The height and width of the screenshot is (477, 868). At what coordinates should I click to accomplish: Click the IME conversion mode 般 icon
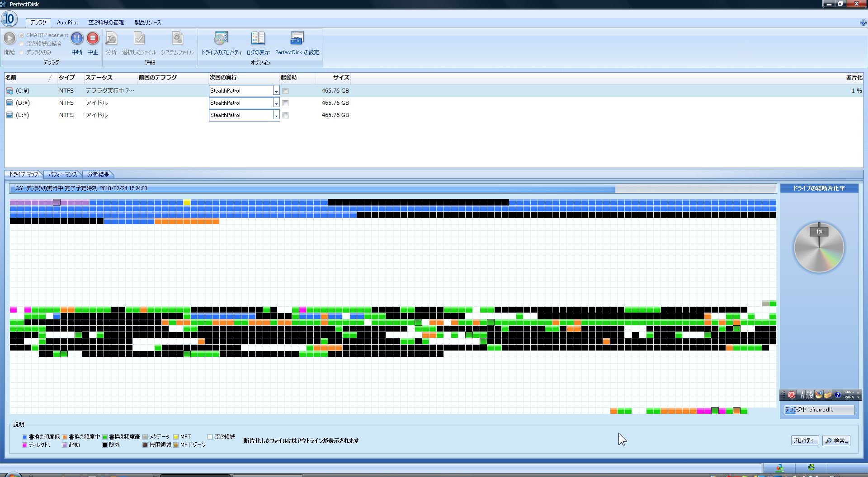pyautogui.click(x=810, y=395)
